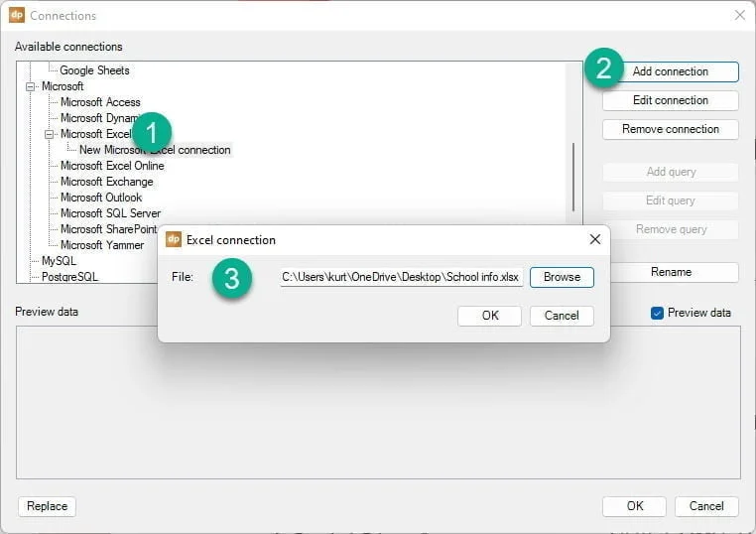This screenshot has width=756, height=534.
Task: Click the disabled Remove query button
Action: [670, 229]
